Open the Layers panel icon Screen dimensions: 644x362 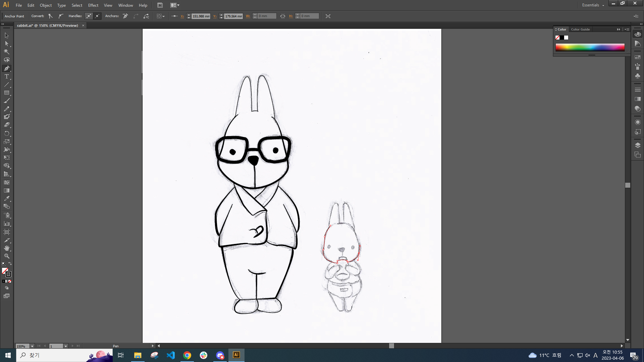pyautogui.click(x=638, y=145)
